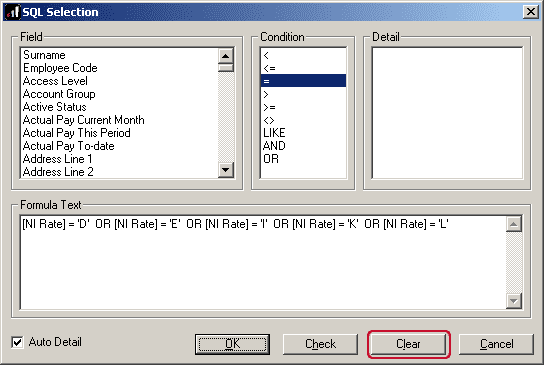Click the Clear button
The width and height of the screenshot is (544, 365).
pos(408,344)
